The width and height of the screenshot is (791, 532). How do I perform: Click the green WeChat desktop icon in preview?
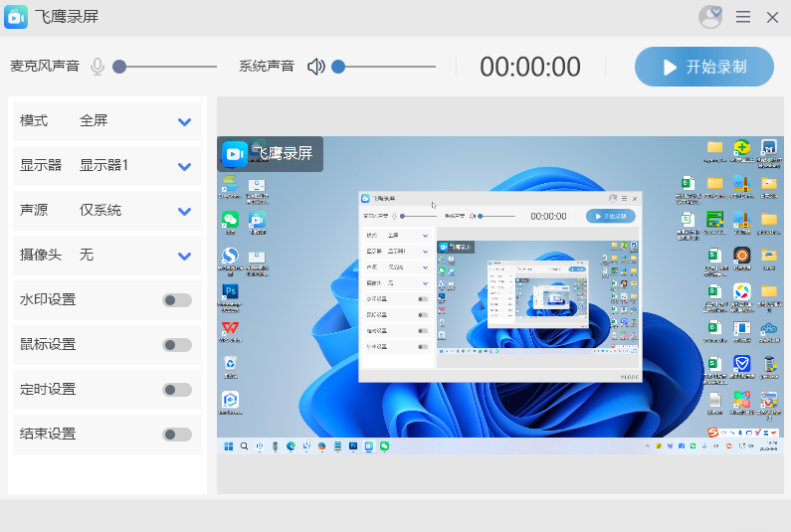pos(230,220)
